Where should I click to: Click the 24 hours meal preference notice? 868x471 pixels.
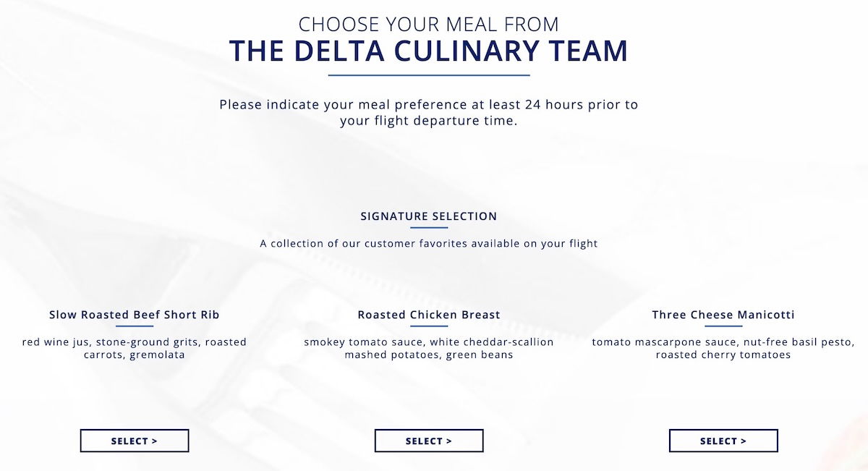click(x=429, y=113)
